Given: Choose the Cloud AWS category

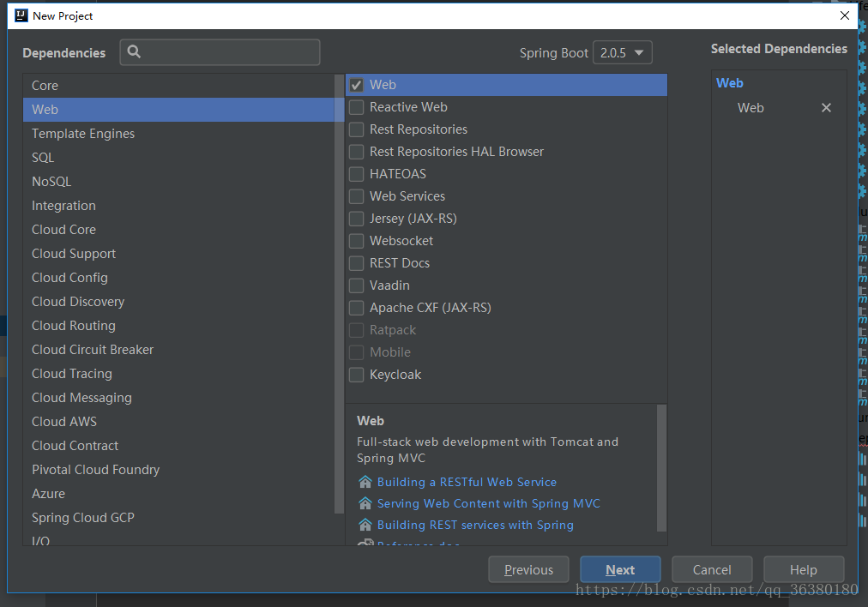Looking at the screenshot, I should (178, 422).
